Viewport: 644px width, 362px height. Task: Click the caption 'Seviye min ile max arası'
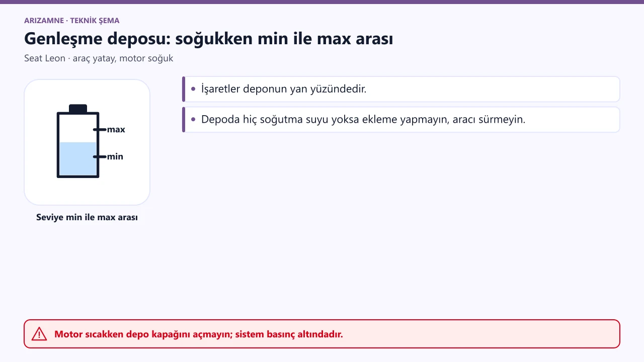(87, 218)
